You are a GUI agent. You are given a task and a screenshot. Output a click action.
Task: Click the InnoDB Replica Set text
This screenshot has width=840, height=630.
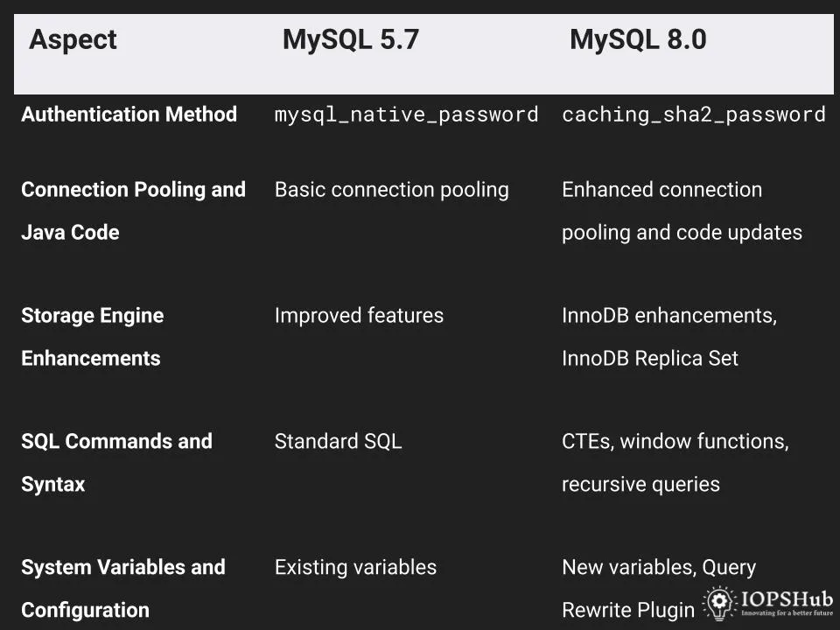click(650, 358)
